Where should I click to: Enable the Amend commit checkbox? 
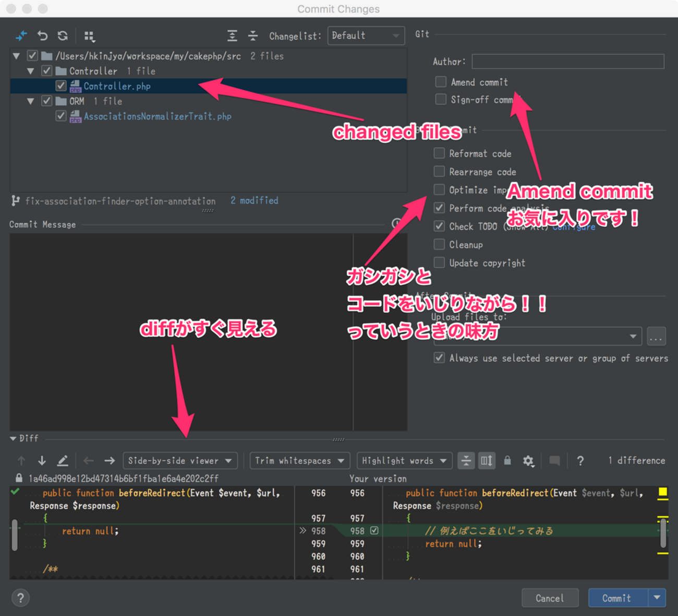tap(441, 82)
